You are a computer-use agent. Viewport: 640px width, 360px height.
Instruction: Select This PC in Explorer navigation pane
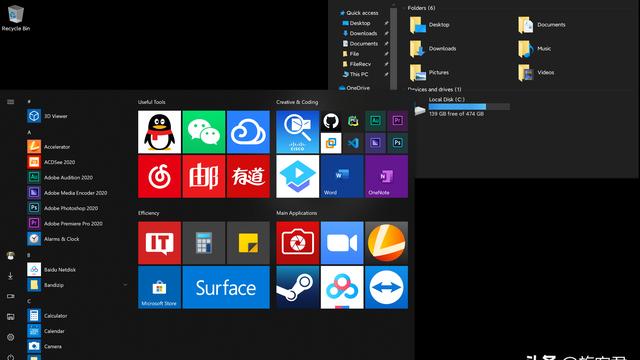[x=356, y=74]
